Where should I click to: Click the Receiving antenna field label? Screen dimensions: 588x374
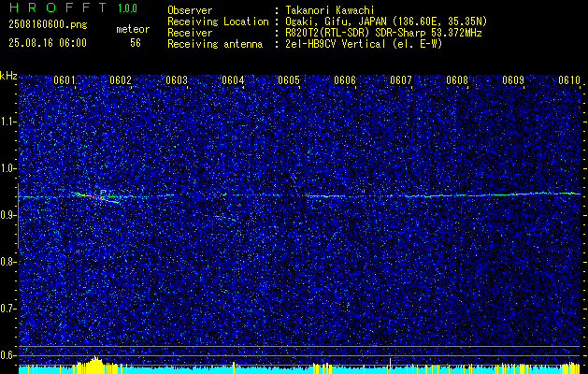pos(215,44)
